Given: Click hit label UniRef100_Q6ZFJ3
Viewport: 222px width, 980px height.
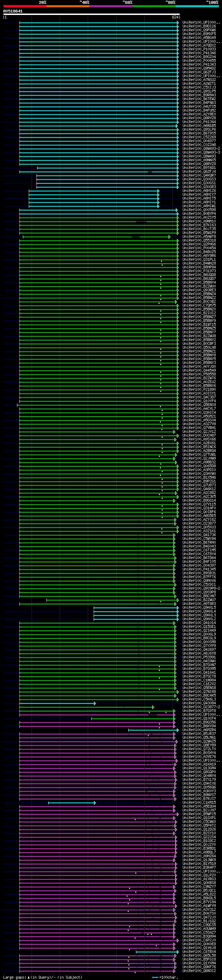Looking at the screenshot, I should coord(199,72).
